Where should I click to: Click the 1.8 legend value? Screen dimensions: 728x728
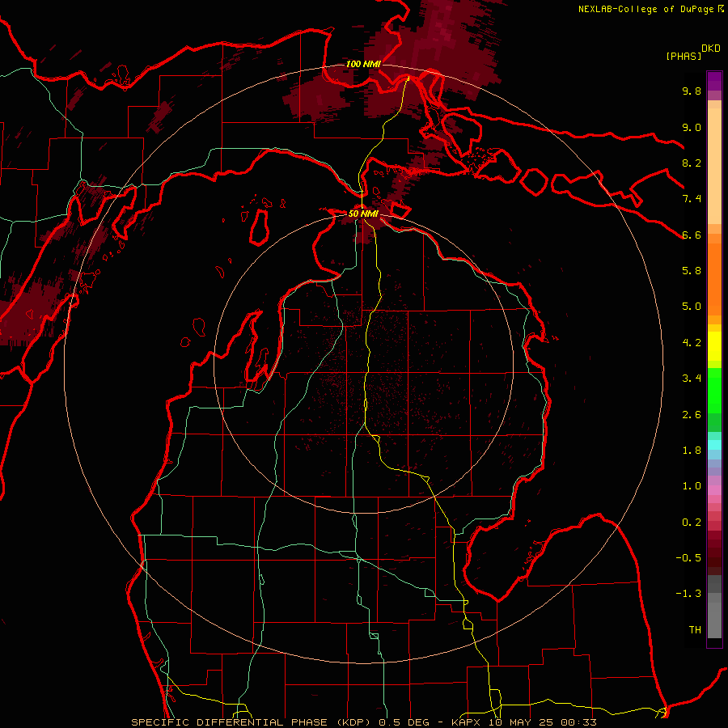pyautogui.click(x=692, y=451)
